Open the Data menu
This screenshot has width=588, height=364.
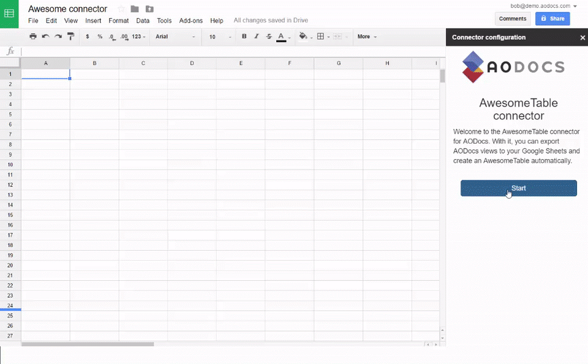click(143, 21)
